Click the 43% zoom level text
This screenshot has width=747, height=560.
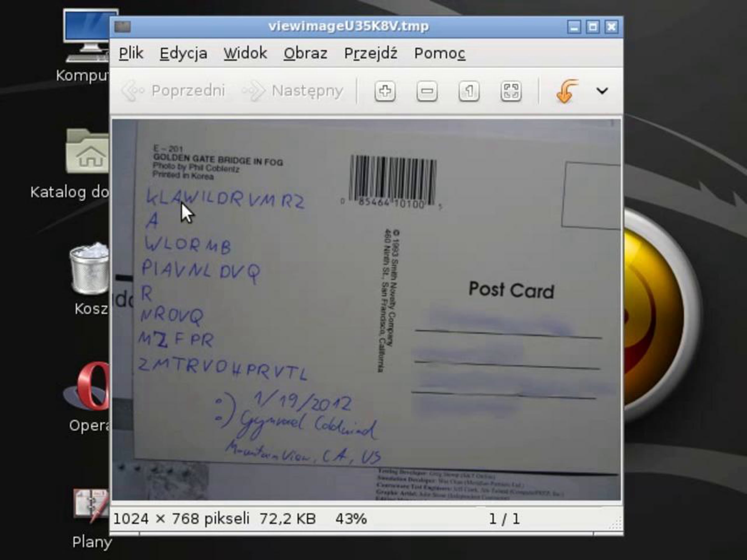pos(351,519)
